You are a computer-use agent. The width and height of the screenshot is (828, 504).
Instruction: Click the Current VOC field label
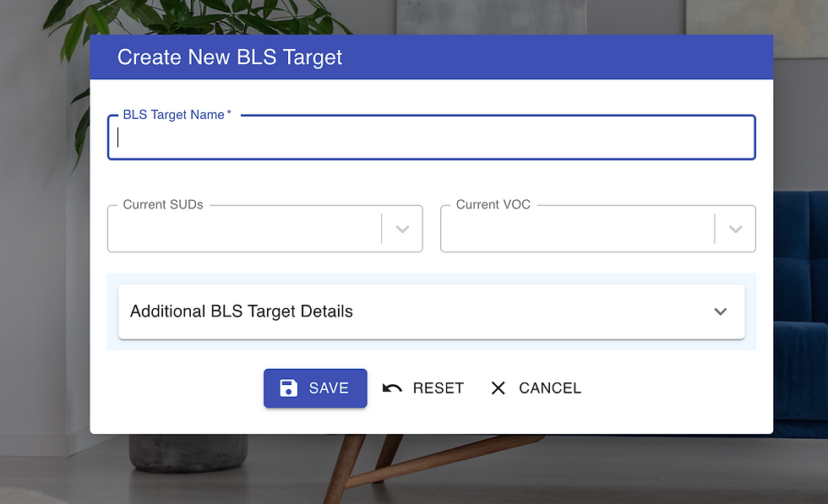point(493,204)
